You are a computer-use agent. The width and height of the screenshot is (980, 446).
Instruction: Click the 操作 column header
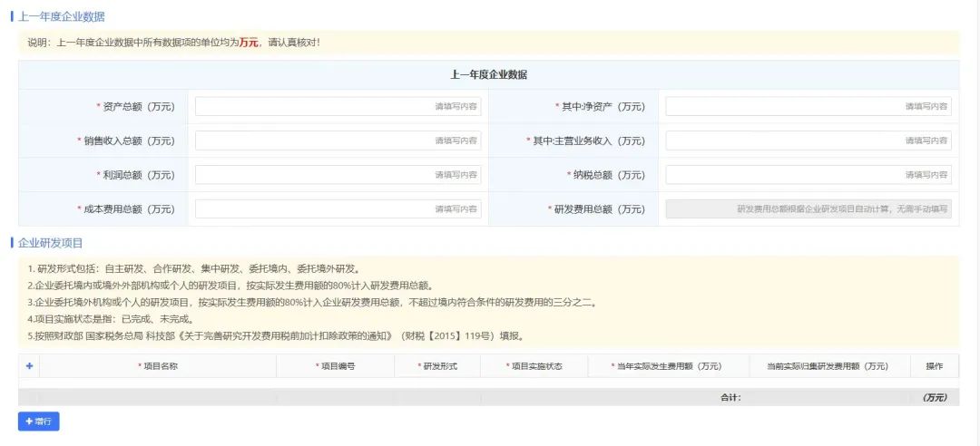coord(934,366)
